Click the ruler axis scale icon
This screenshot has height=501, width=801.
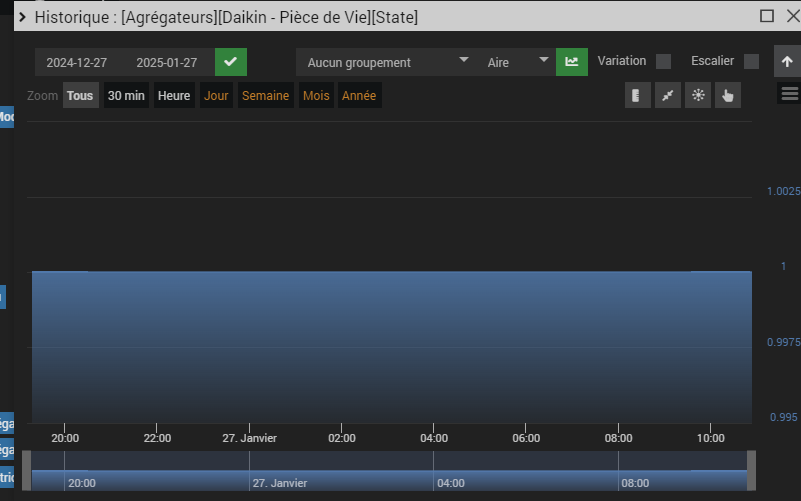point(638,96)
